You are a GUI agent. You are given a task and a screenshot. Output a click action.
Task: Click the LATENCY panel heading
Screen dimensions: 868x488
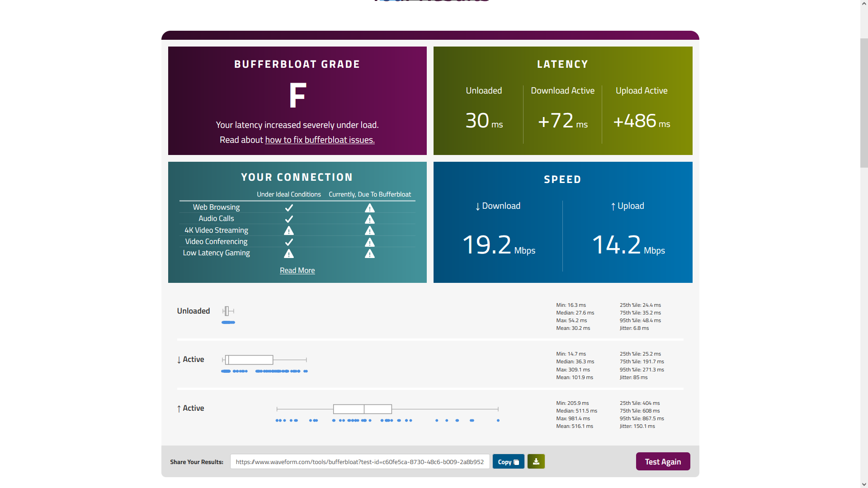click(562, 64)
